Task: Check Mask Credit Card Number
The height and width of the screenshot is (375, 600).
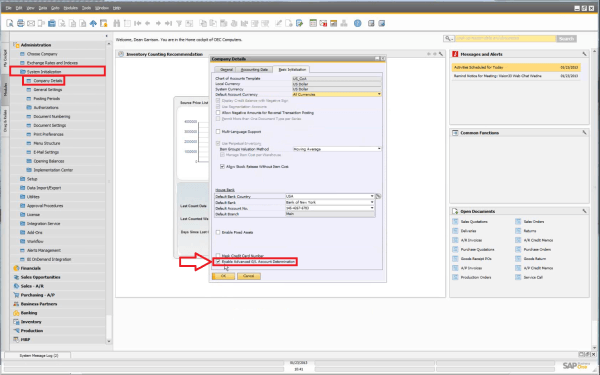Action: coord(218,255)
